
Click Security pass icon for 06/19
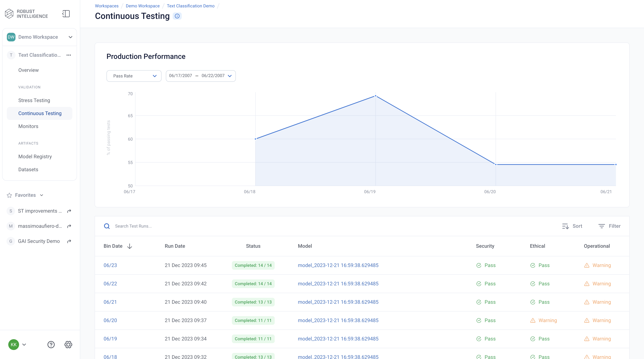(479, 339)
